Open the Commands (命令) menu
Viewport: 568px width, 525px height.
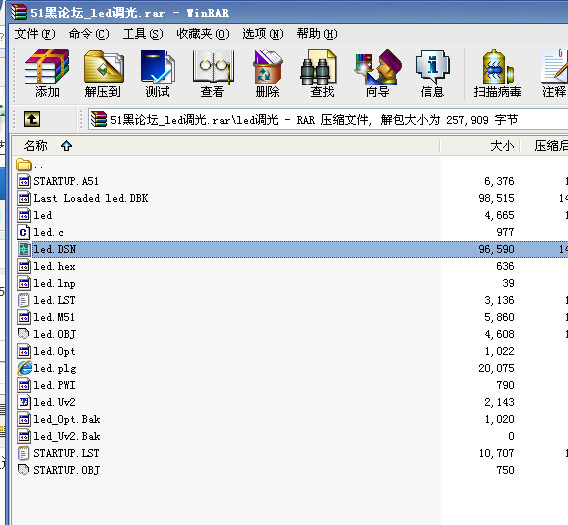click(x=89, y=34)
